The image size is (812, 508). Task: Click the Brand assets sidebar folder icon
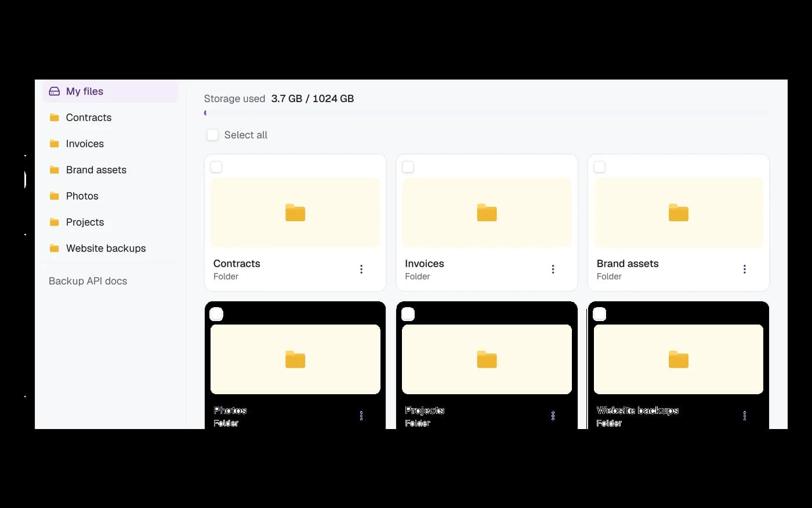point(55,170)
